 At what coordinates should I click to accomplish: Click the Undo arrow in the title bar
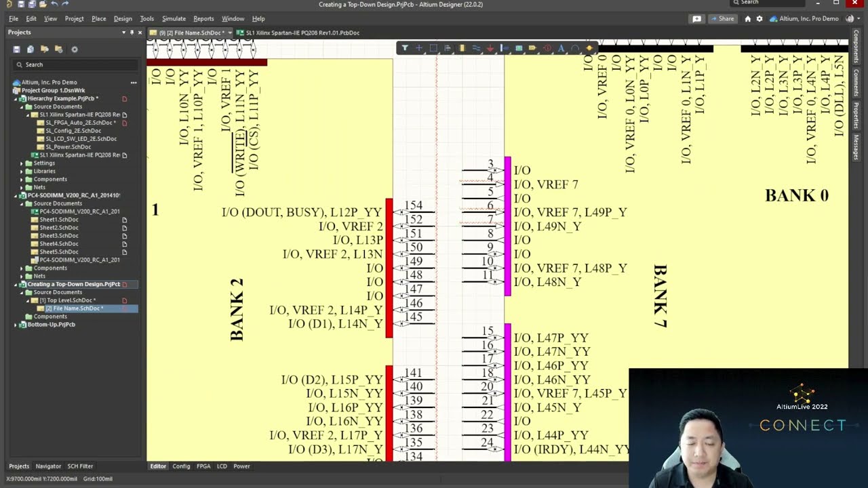54,4
